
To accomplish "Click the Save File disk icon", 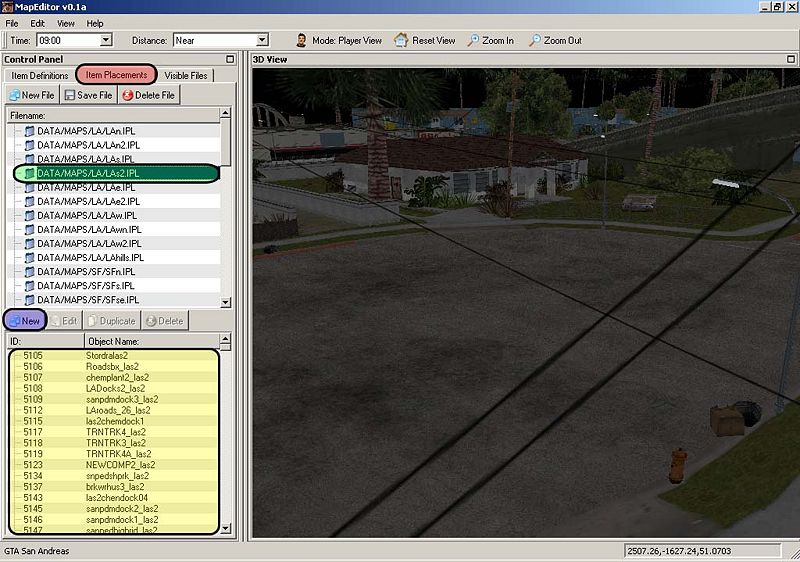I will click(x=71, y=95).
